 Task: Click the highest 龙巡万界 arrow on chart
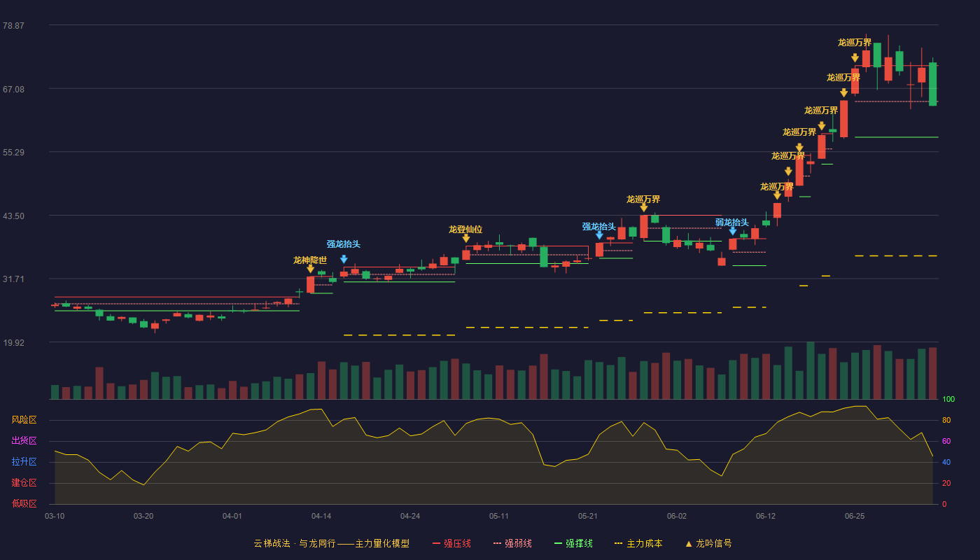[x=855, y=58]
